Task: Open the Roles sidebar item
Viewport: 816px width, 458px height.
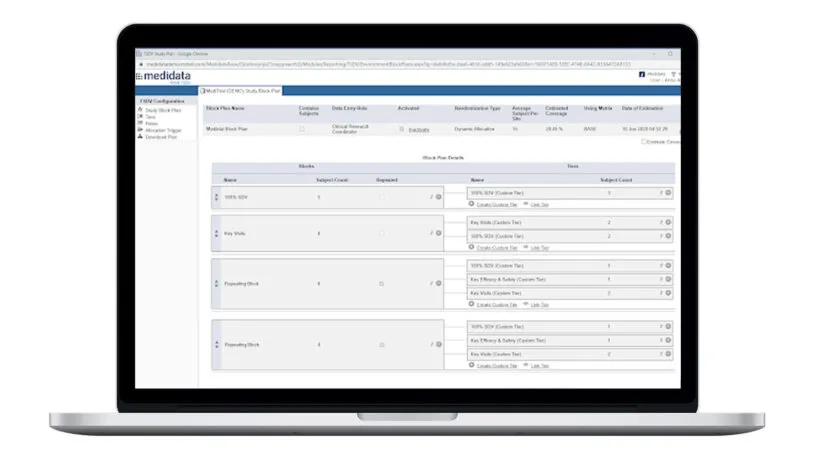Action: pyautogui.click(x=151, y=124)
